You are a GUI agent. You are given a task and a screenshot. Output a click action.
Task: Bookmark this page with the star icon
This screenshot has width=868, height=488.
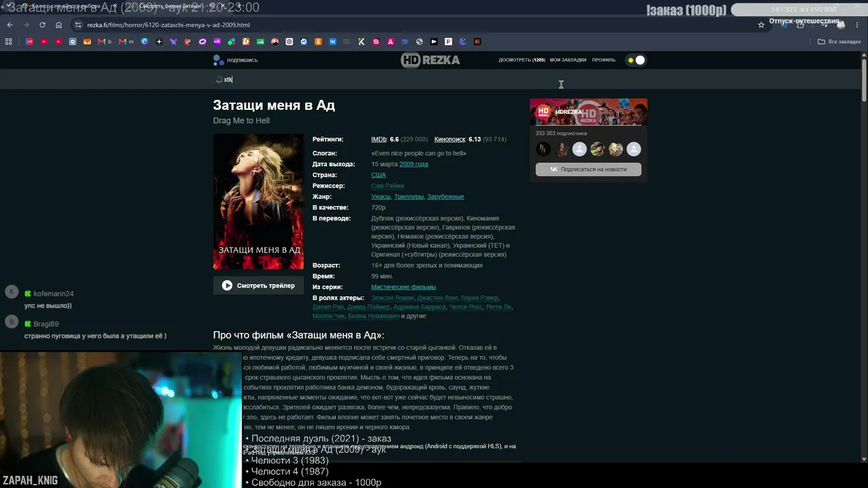[761, 25]
